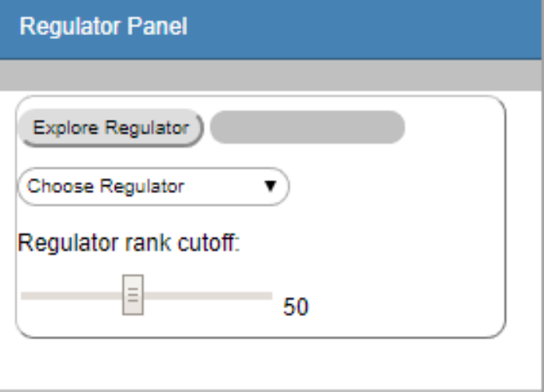This screenshot has height=392, width=544.
Task: Click the Choose Regulator dropdown arrow
Action: pos(269,187)
